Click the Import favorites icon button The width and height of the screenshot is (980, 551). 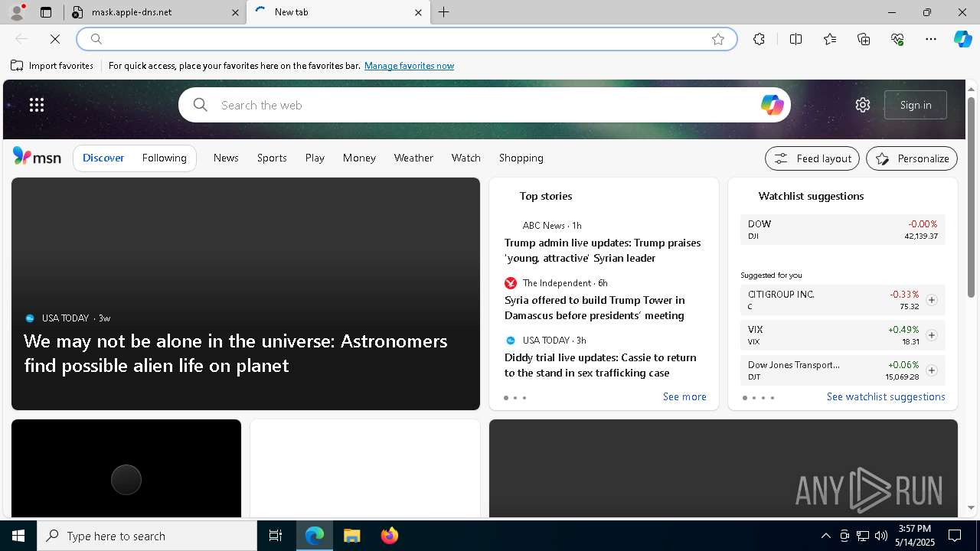[52, 66]
